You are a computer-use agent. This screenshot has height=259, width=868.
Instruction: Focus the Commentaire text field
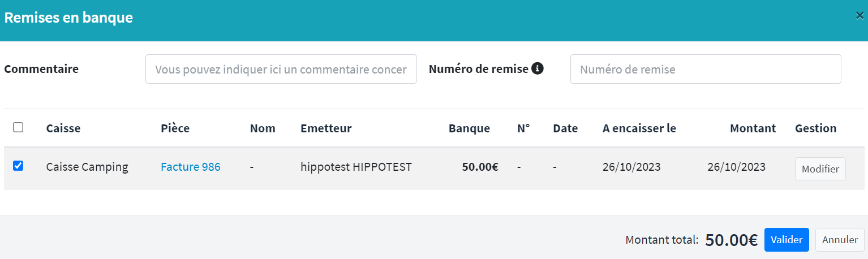point(281,69)
